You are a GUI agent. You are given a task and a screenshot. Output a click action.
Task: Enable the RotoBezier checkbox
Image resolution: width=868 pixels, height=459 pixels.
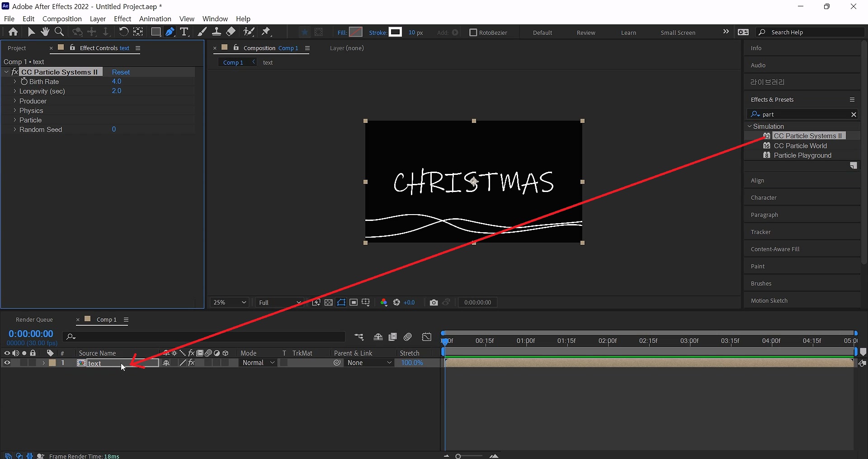tap(473, 33)
